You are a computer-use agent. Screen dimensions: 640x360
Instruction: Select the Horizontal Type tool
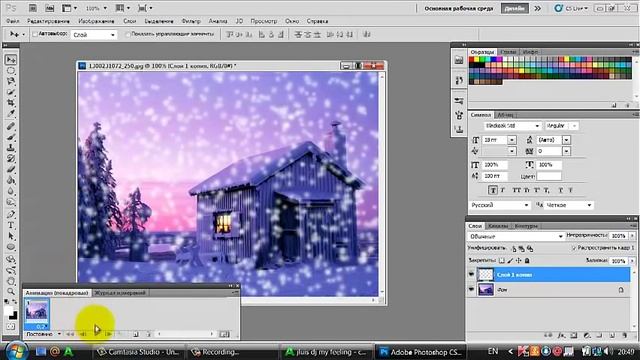(11, 225)
